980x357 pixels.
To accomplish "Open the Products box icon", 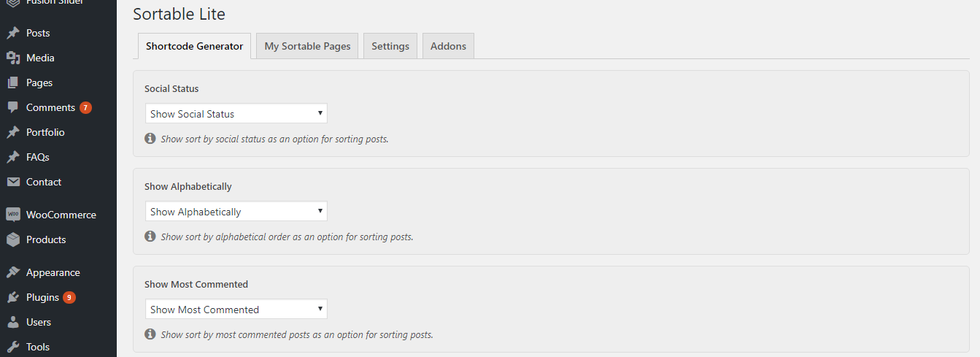I will point(13,239).
